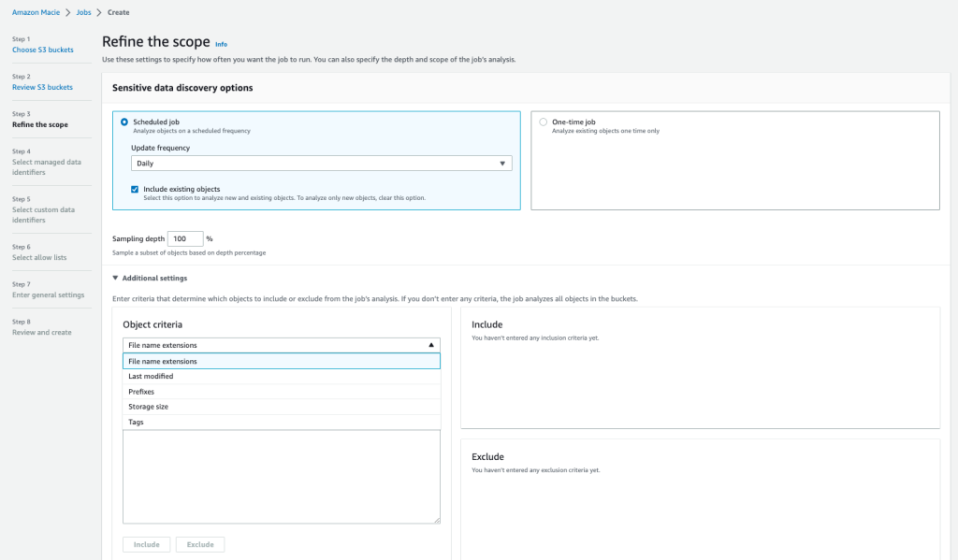Select the Scheduled job radio button
This screenshot has height=560, width=958.
126,121
